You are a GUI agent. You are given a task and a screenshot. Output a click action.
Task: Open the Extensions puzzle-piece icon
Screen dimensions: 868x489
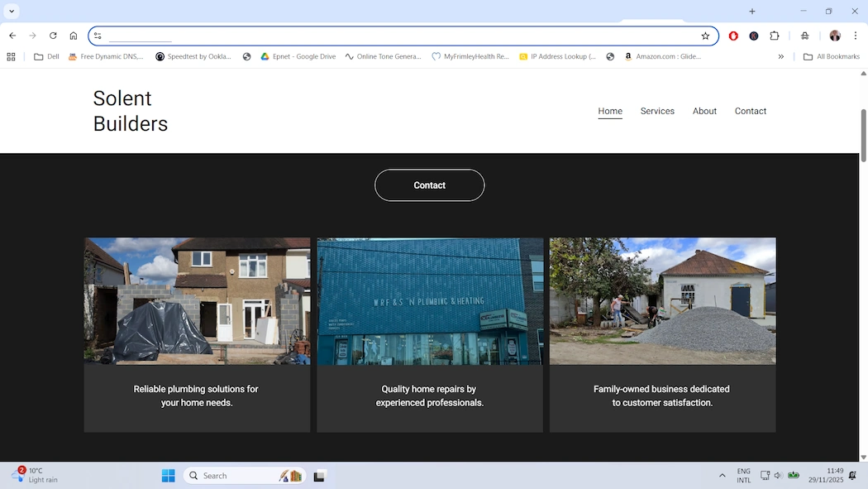point(773,36)
